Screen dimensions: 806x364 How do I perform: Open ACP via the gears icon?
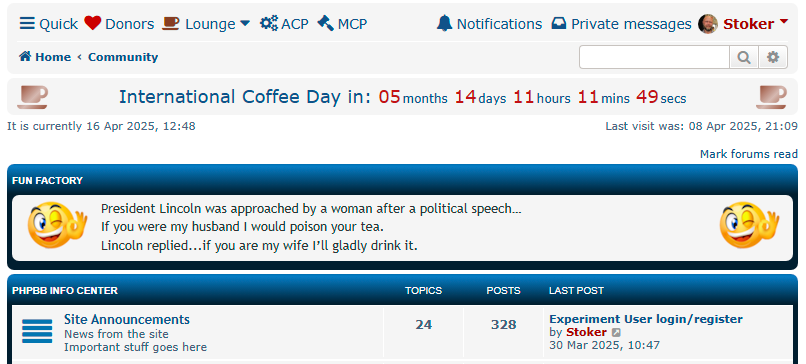pyautogui.click(x=269, y=23)
